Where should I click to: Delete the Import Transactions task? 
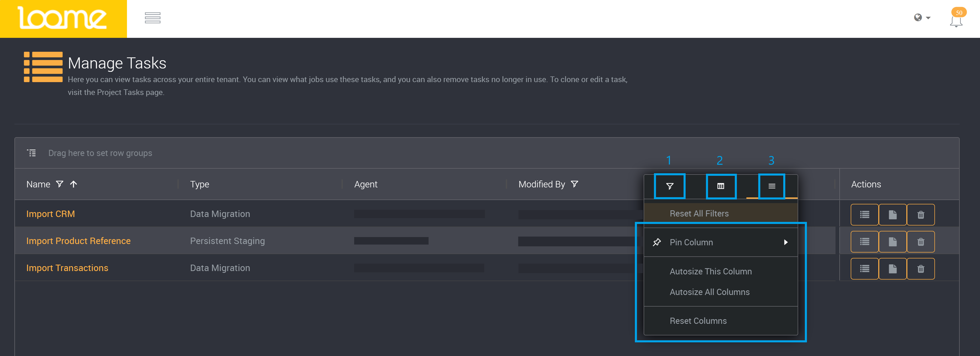point(921,269)
